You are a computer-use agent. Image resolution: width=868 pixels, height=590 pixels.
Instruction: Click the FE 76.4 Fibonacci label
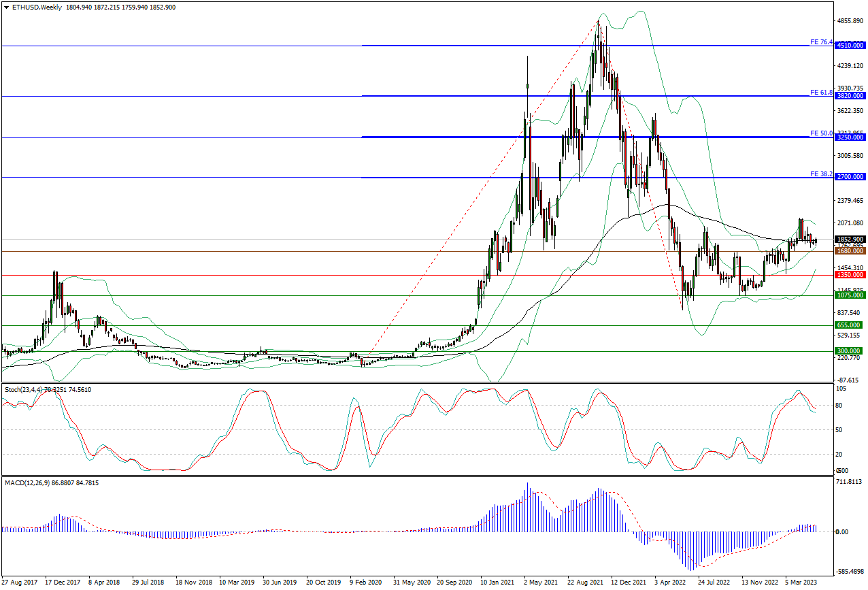pos(821,42)
